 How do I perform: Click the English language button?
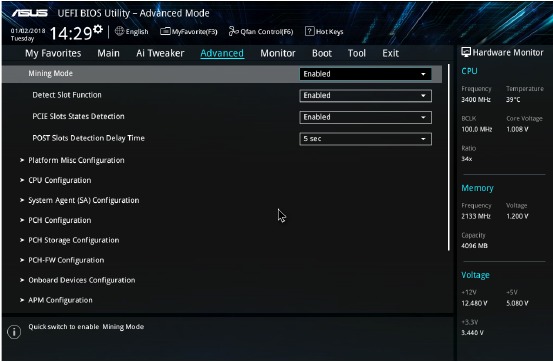tap(132, 31)
